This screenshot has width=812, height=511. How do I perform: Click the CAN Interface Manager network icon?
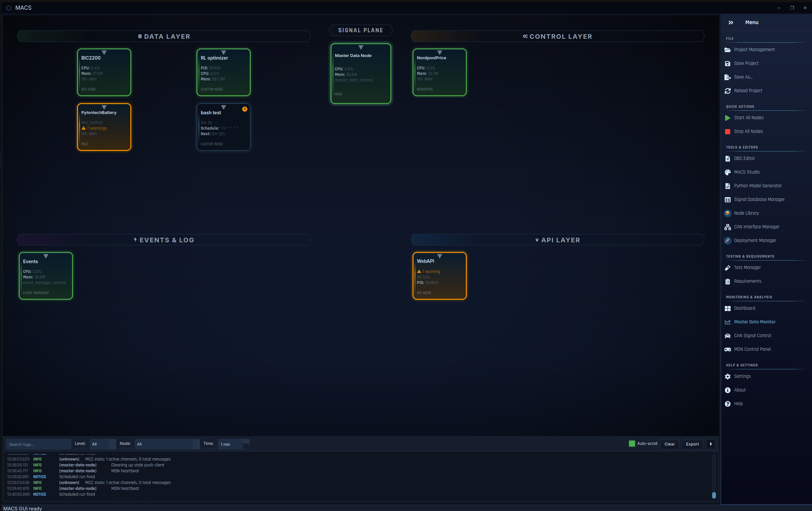click(727, 227)
